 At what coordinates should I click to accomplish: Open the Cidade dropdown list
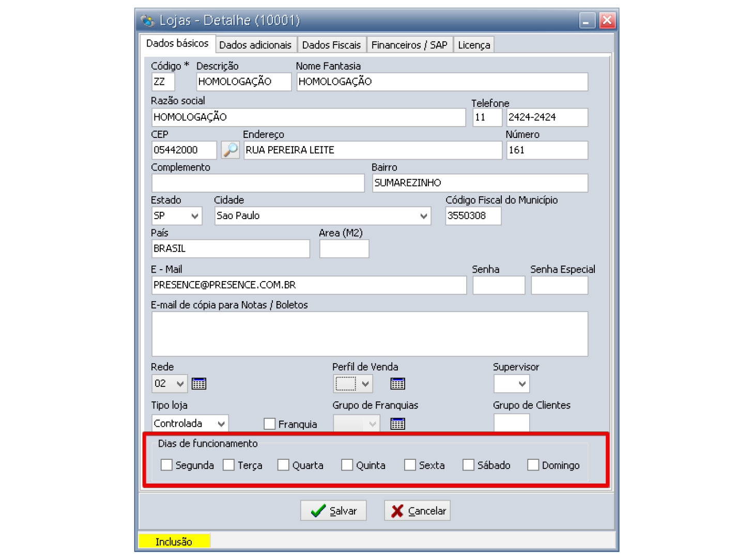pyautogui.click(x=423, y=216)
